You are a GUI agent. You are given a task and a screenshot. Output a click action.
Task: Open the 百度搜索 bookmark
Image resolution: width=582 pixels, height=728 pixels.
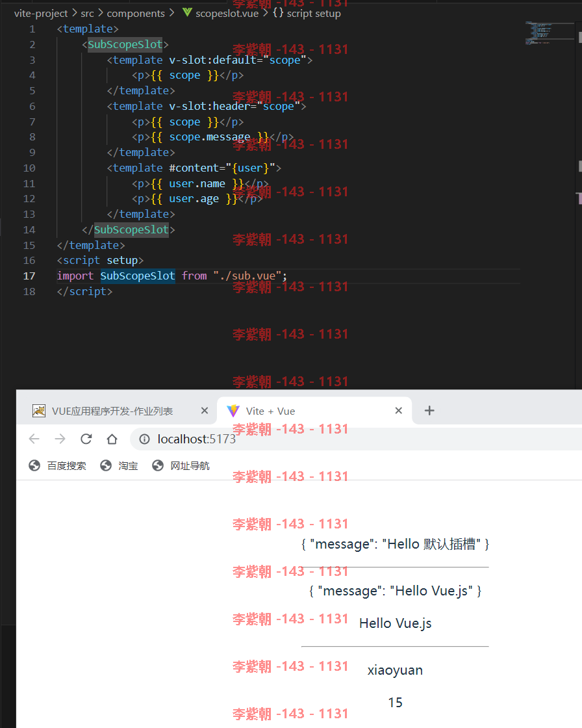point(58,465)
